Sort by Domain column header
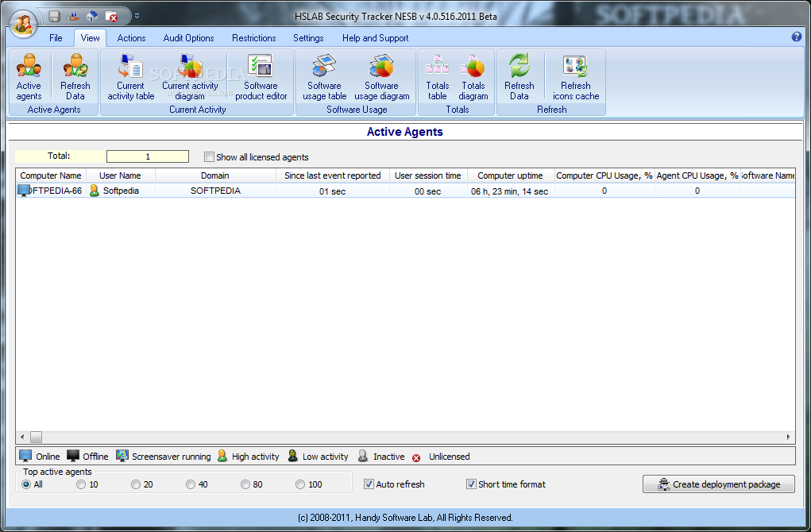The width and height of the screenshot is (811, 532). click(215, 175)
